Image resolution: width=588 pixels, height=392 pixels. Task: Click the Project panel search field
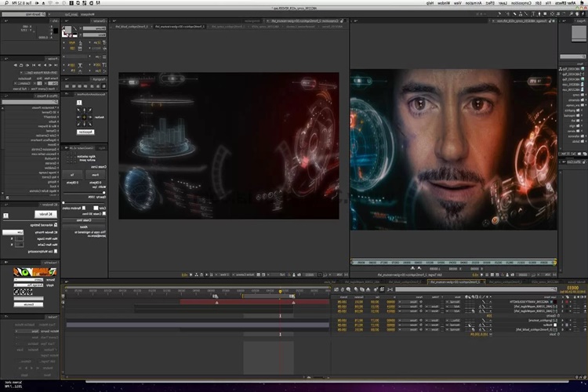[573, 56]
